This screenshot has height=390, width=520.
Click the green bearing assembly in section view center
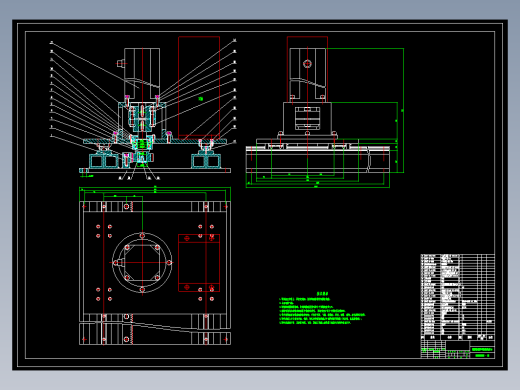coord(142,144)
